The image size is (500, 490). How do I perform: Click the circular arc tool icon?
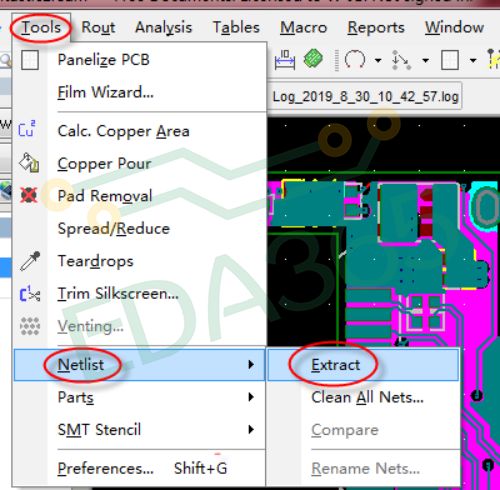tap(355, 60)
